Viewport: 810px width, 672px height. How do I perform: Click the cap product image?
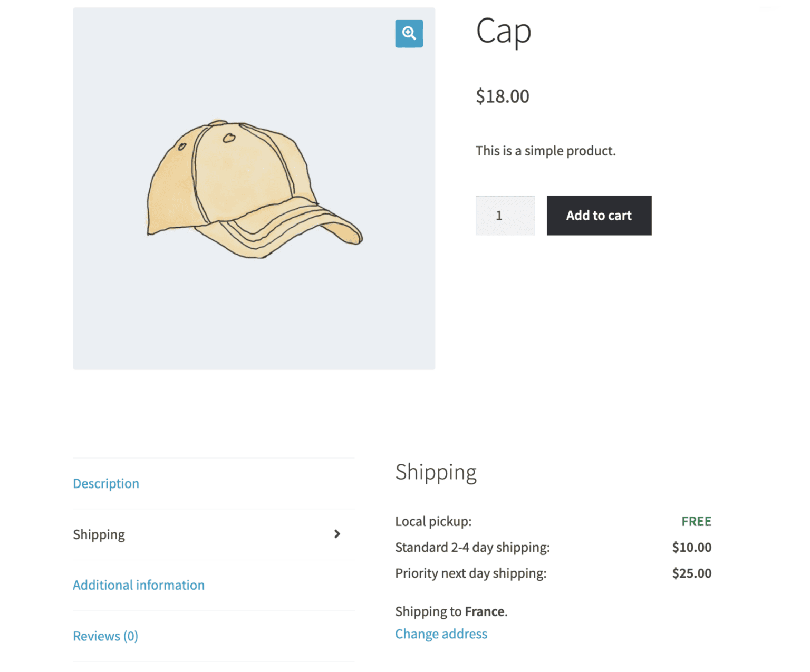[x=254, y=188]
